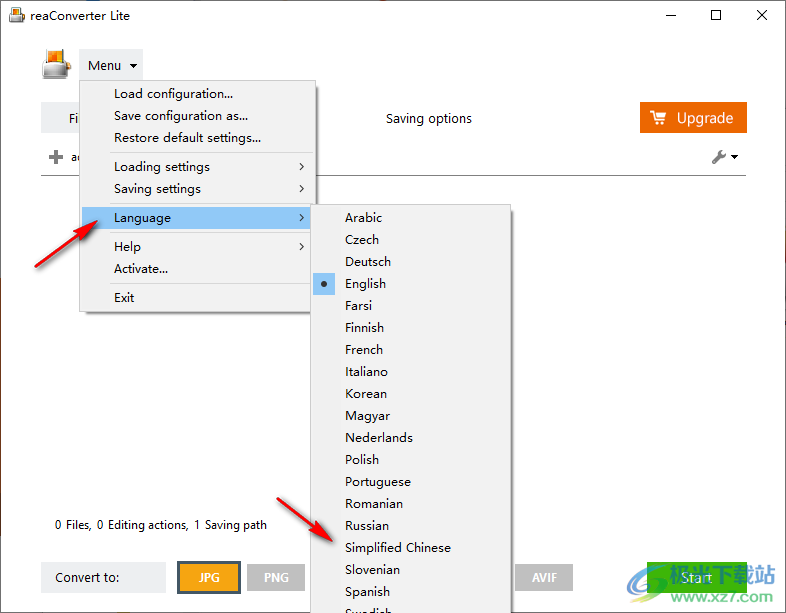Switch language to Farsi
786x613 pixels.
click(x=411, y=306)
